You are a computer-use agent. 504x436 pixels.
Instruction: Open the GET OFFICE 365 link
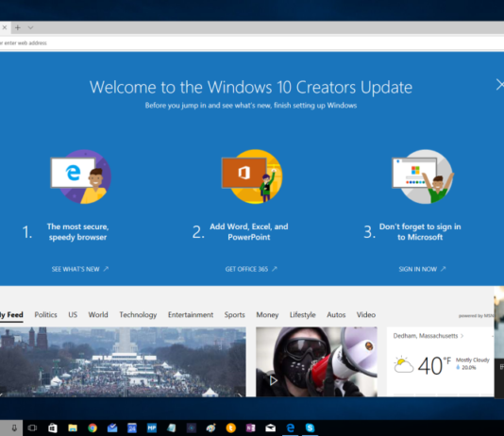click(x=251, y=269)
